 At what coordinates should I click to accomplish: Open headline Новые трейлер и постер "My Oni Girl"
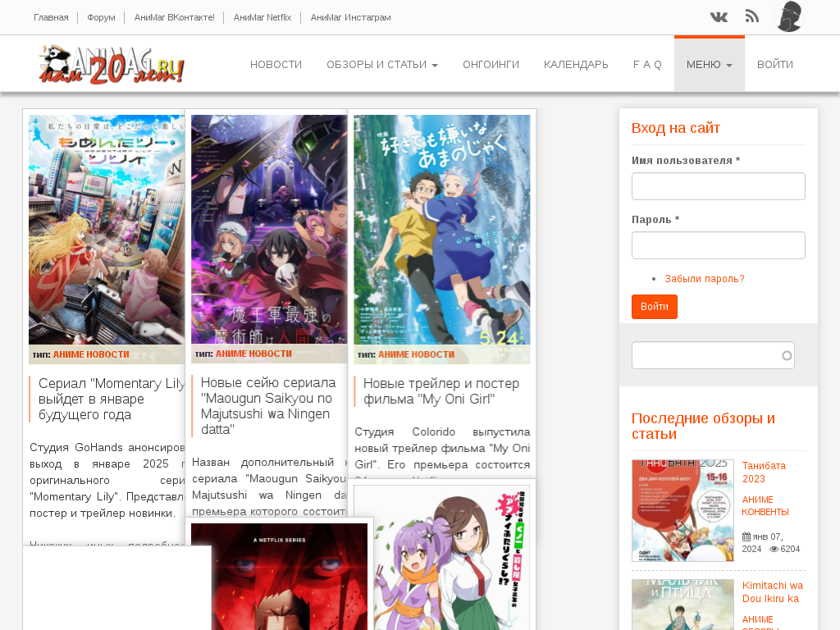point(441,391)
